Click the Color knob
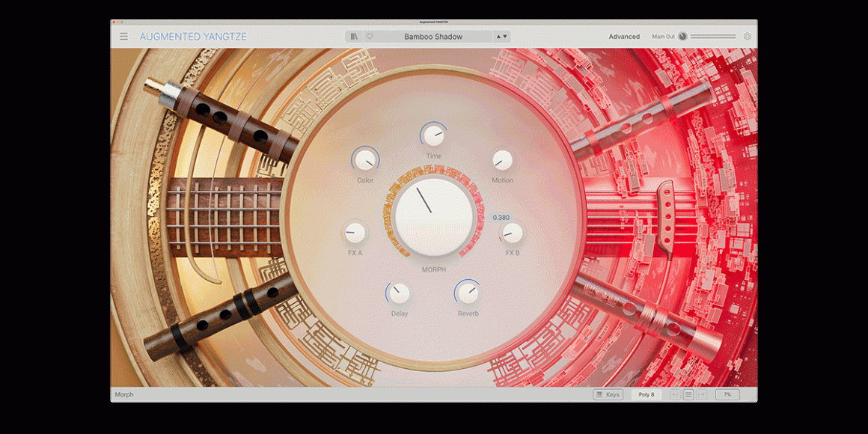868x434 pixels. coord(365,159)
